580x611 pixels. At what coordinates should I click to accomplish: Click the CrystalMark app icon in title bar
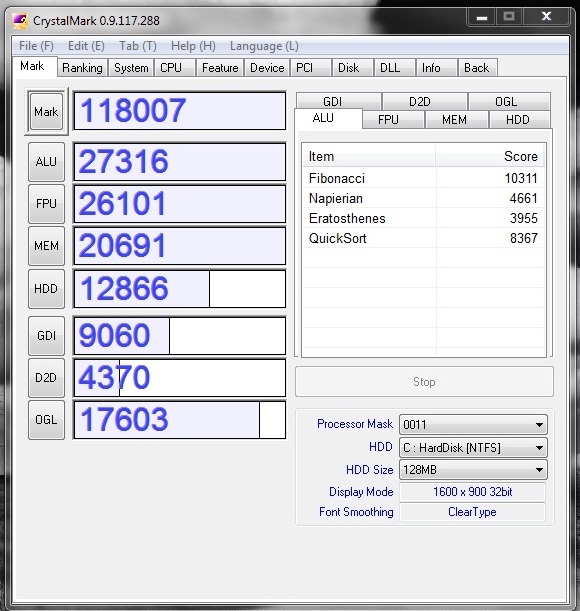[19, 21]
